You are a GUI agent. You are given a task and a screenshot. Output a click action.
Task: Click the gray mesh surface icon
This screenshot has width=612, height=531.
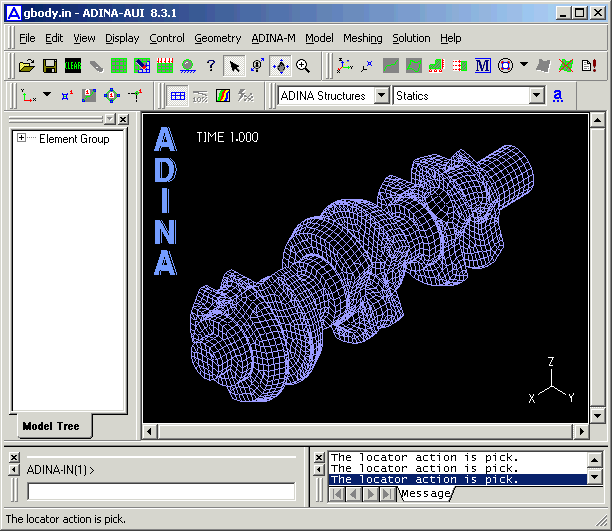[x=543, y=66]
